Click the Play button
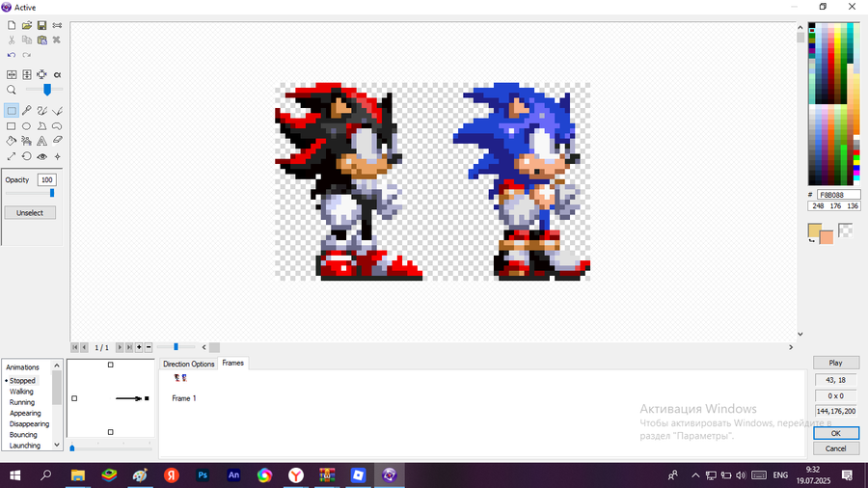Viewport: 868px width, 488px height. pos(836,363)
